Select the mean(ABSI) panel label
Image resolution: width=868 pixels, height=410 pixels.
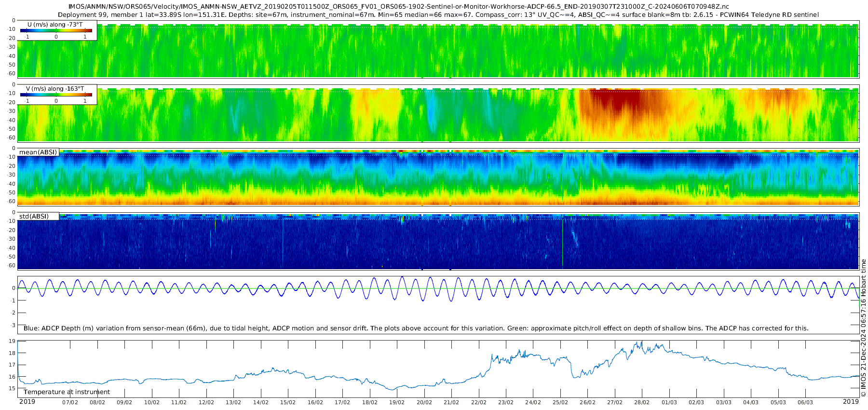pos(38,152)
